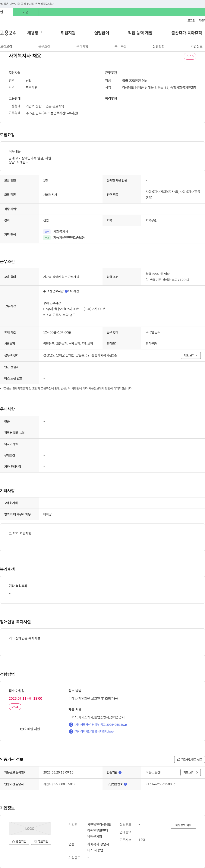205x868 pixels.
Task: Click the company LOGO placeholder image
Action: [x=30, y=829]
